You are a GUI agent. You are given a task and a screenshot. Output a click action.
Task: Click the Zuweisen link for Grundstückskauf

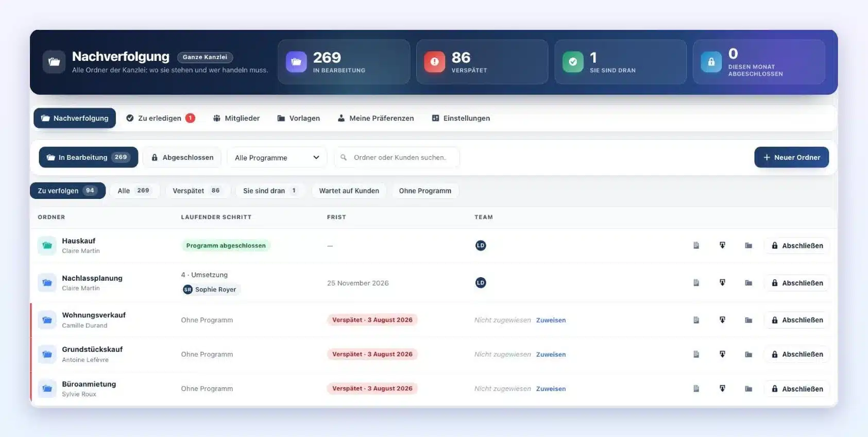pos(551,355)
